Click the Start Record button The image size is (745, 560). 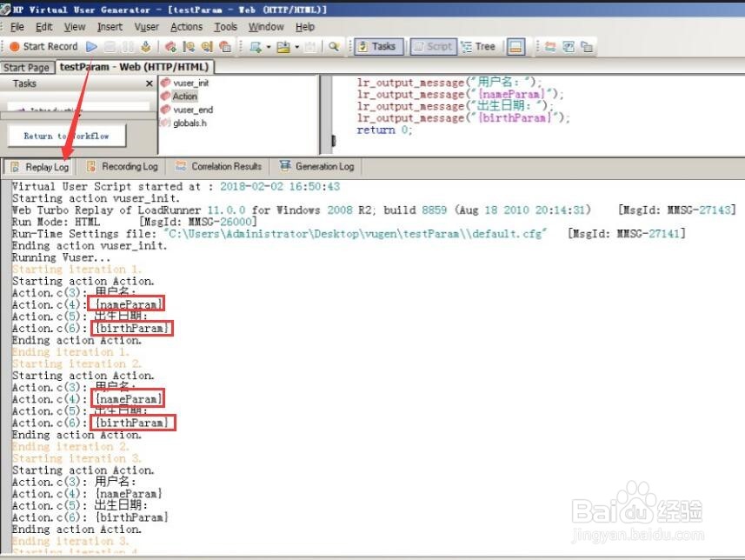43,46
